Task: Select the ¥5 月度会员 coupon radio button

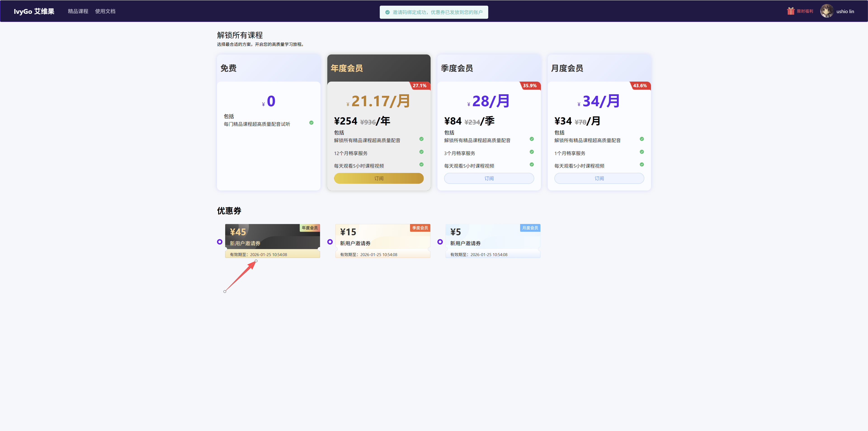Action: tap(440, 242)
